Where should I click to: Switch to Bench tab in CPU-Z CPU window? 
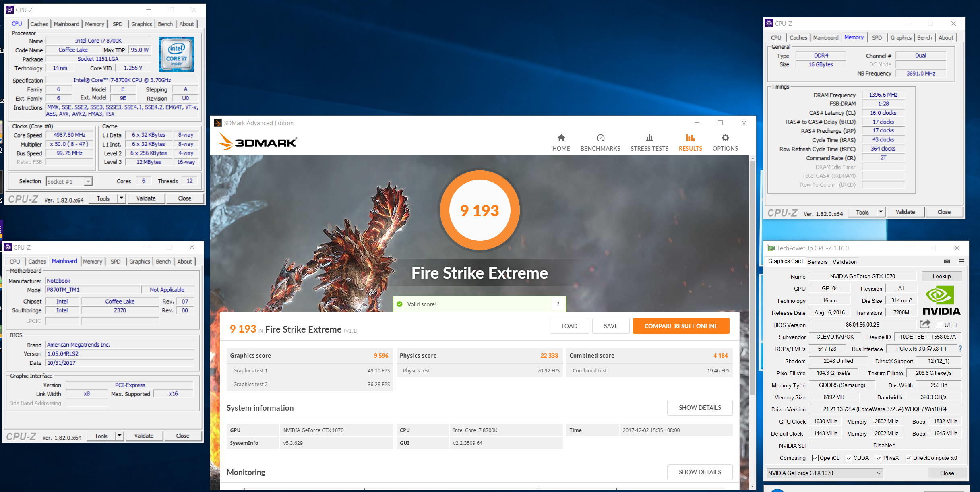pos(165,24)
